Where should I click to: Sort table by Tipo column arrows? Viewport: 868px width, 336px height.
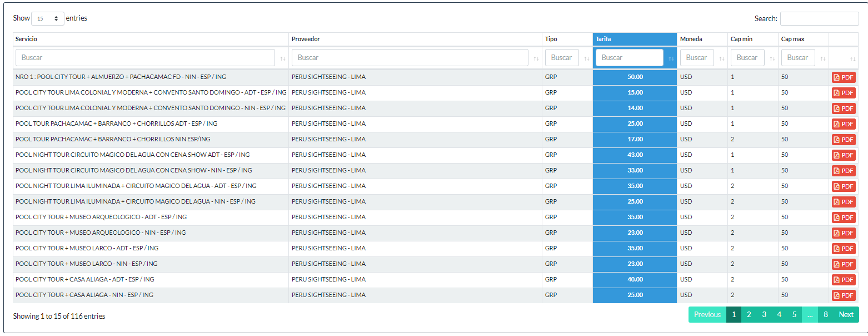coord(587,58)
